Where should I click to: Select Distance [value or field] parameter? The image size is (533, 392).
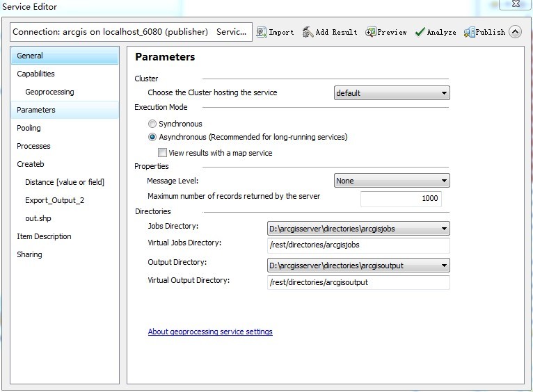pyautogui.click(x=65, y=182)
